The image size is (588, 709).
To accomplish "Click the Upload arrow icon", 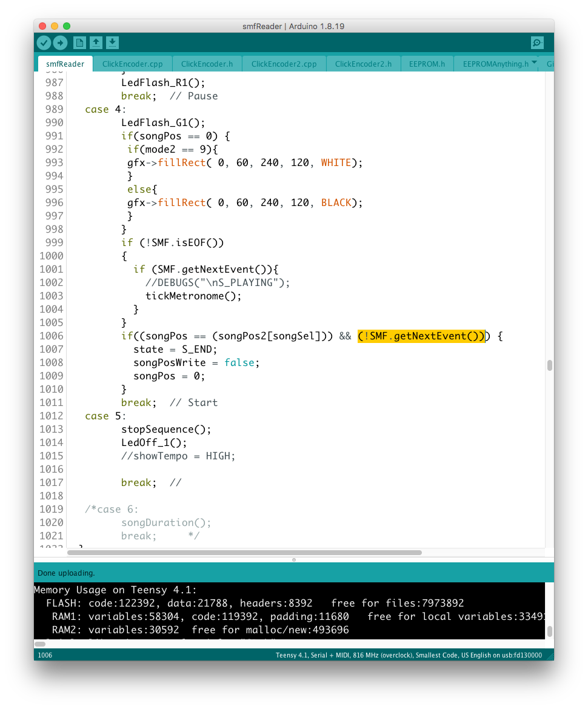I will (60, 42).
